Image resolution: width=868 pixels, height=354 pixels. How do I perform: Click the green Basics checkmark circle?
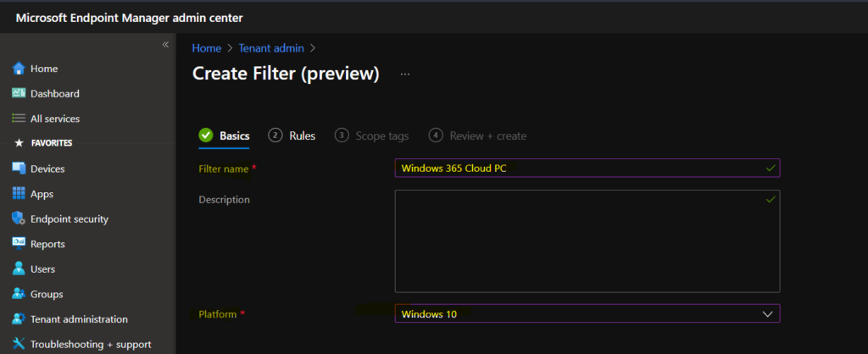206,136
